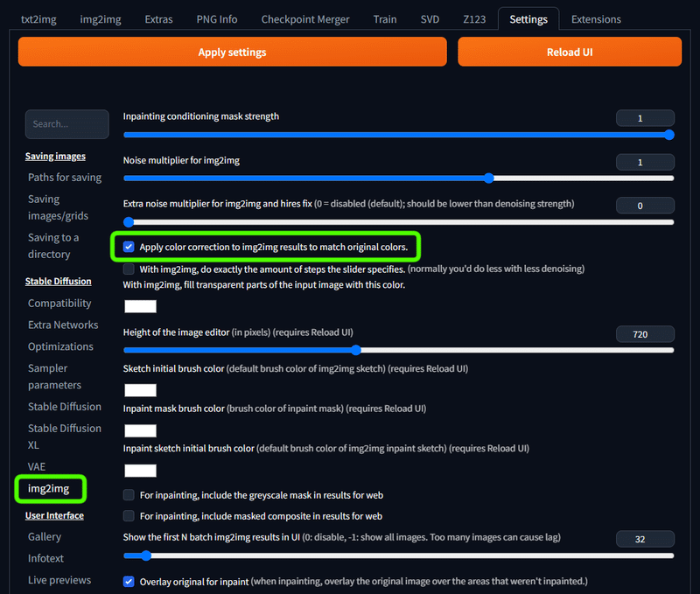700x594 pixels.
Task: Switch to the txt2img tab
Action: (x=38, y=19)
